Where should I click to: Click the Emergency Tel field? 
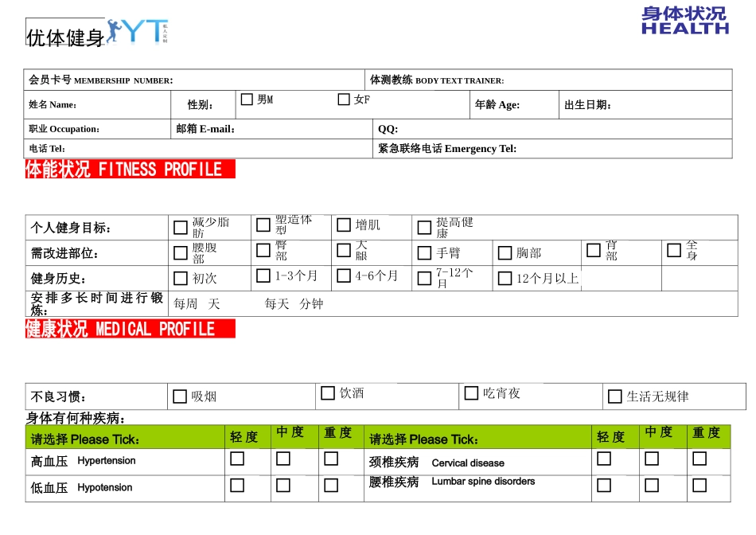(552, 149)
